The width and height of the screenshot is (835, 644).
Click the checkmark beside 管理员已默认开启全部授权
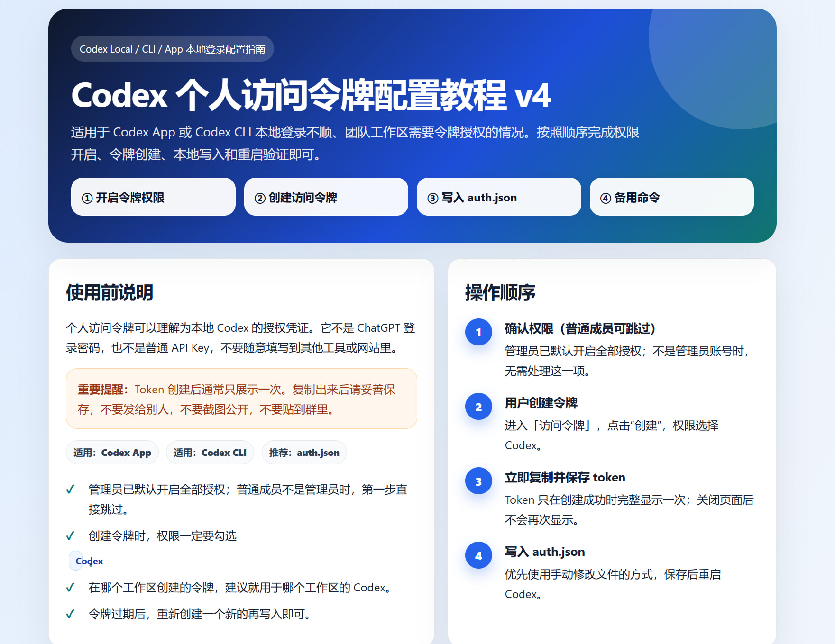pyautogui.click(x=70, y=490)
